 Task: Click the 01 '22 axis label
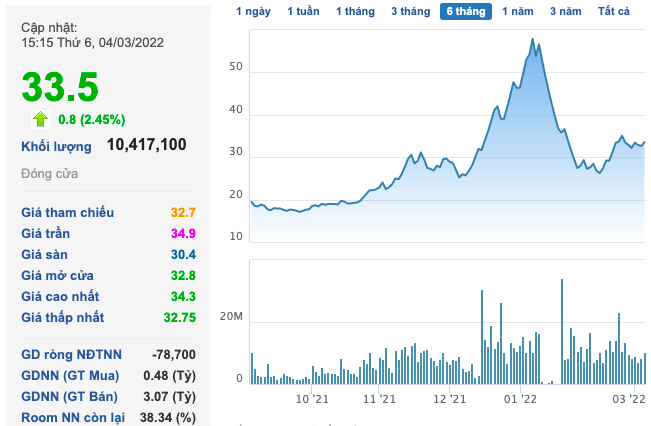tap(520, 399)
